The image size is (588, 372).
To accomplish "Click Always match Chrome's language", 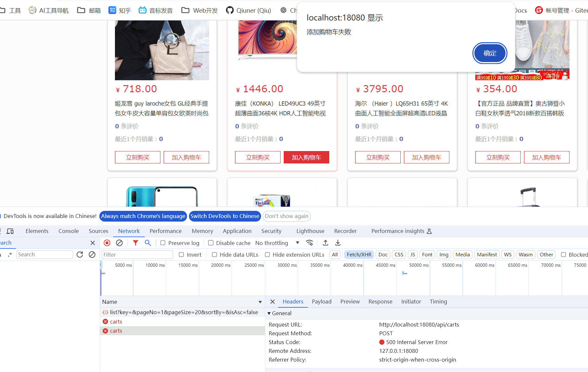I will point(143,216).
